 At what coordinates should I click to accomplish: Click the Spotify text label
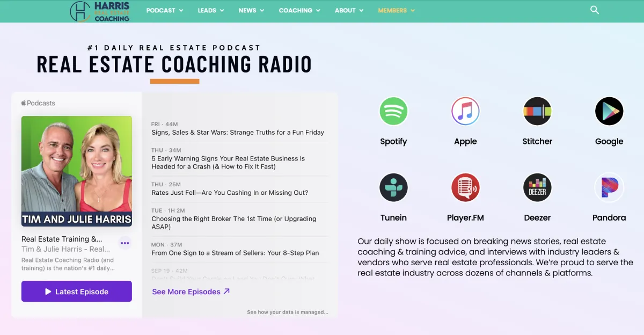pos(393,141)
